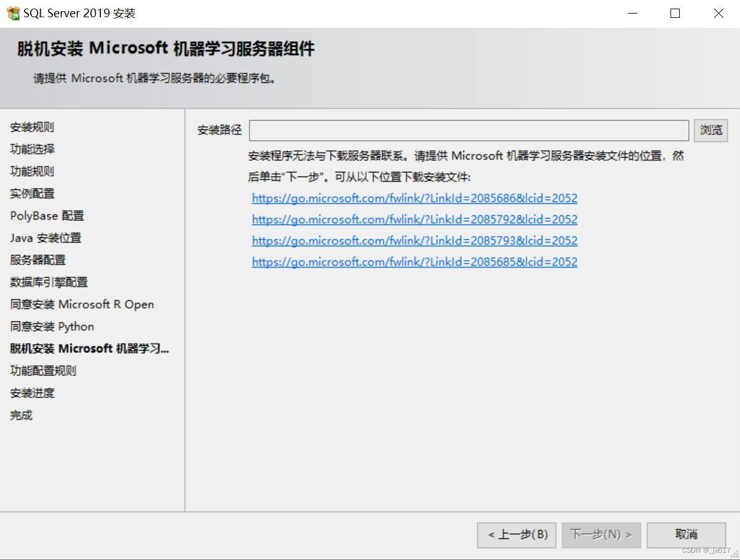Click the page heading 脱机安装 Microsoft 机器学习服务器组件
Image resolution: width=740 pixels, height=560 pixels.
click(165, 49)
